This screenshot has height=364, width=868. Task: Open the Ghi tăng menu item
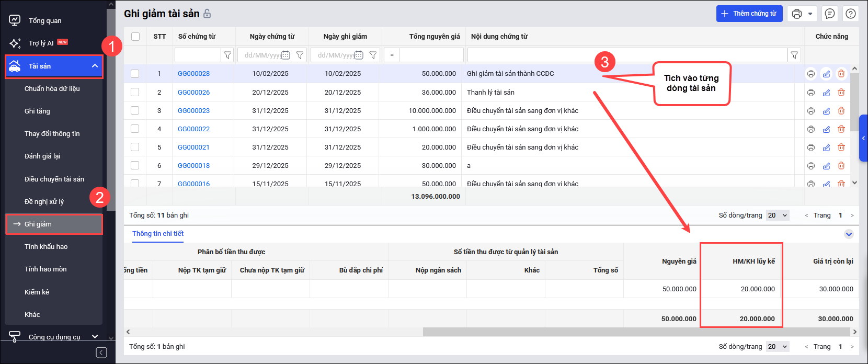[x=37, y=111]
